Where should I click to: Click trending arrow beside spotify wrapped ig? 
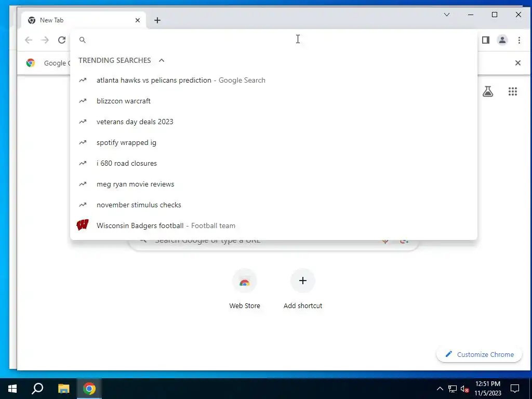[x=83, y=142]
